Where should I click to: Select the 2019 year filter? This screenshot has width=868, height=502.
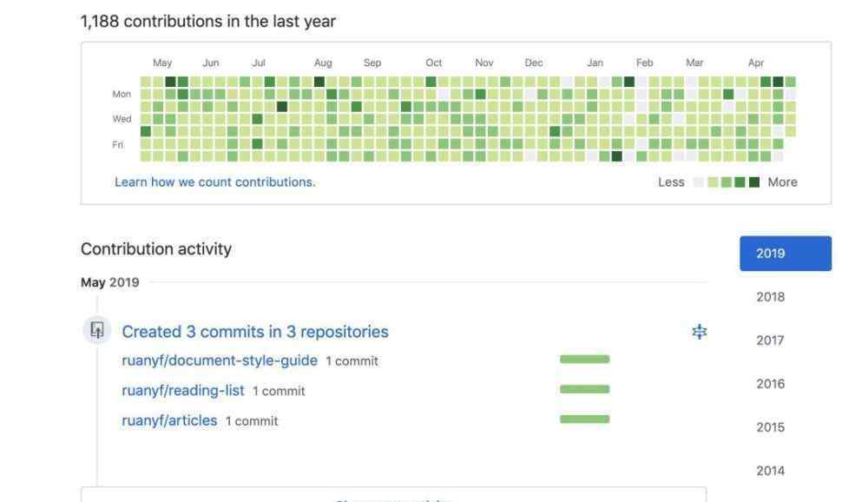pos(785,254)
